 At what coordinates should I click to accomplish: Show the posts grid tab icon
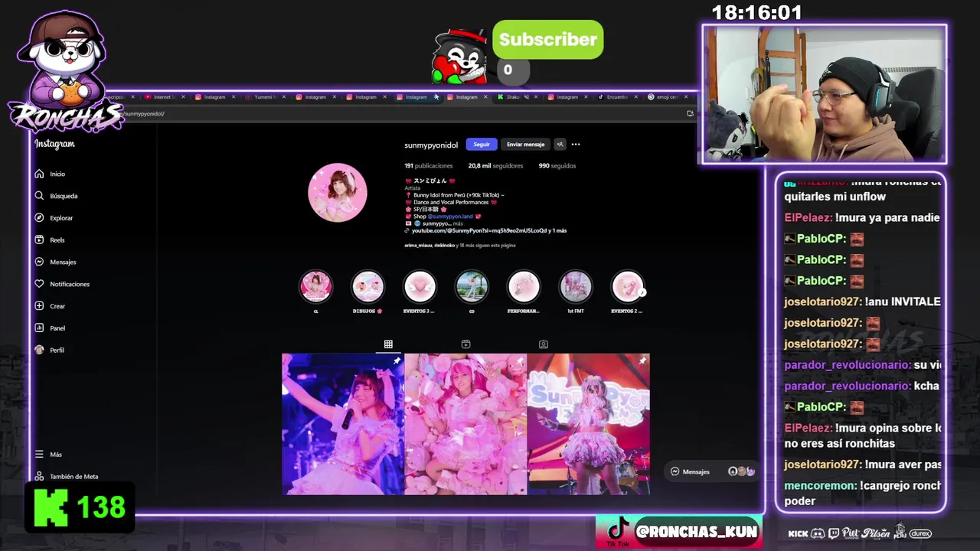pyautogui.click(x=388, y=344)
